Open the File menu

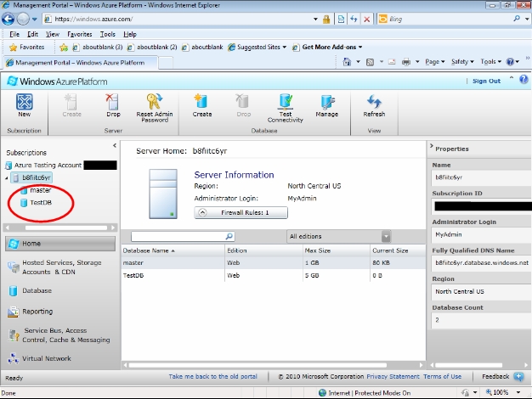click(x=14, y=34)
